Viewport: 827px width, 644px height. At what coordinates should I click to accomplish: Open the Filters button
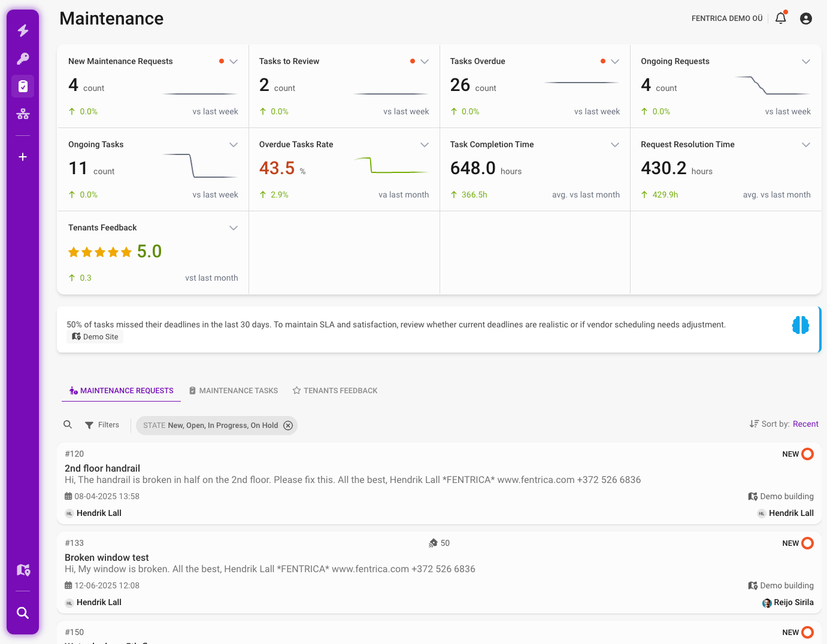coord(102,425)
